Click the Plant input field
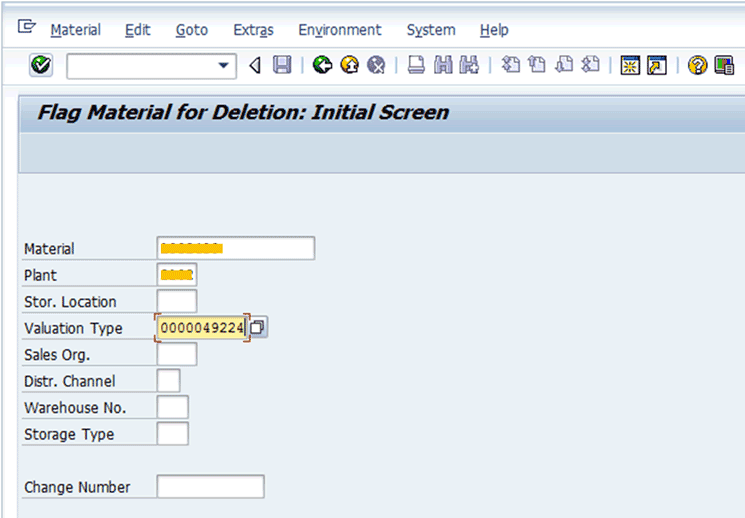The height and width of the screenshot is (518, 745). pyautogui.click(x=177, y=275)
